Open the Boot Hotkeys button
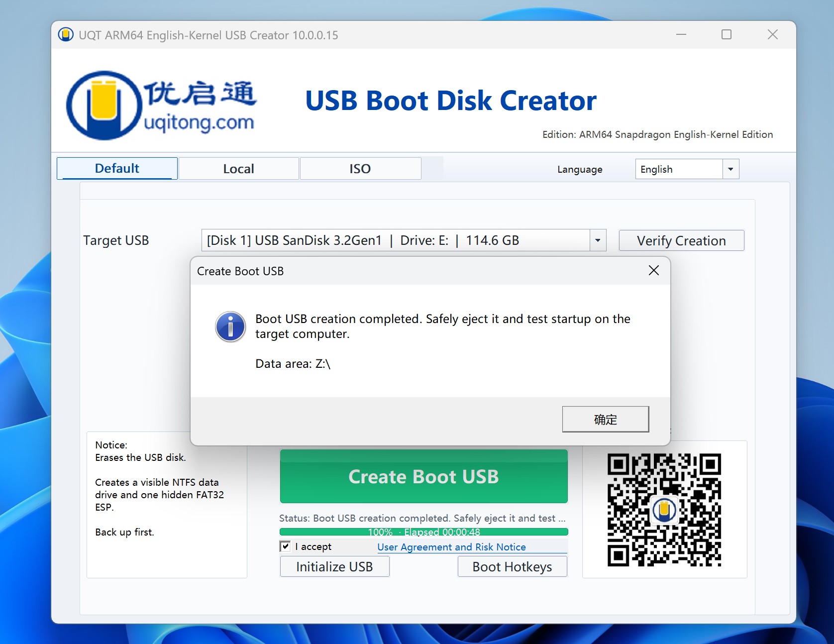This screenshot has height=644, width=834. click(x=512, y=567)
